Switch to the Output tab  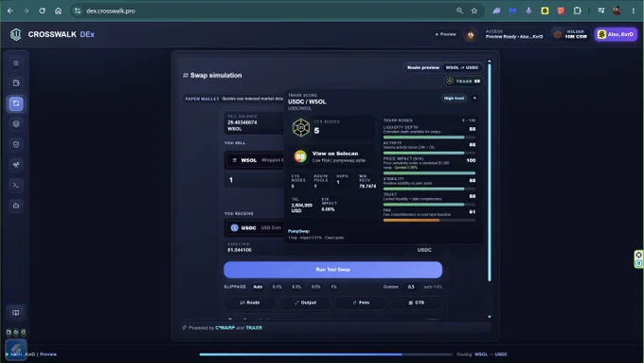tap(305, 302)
